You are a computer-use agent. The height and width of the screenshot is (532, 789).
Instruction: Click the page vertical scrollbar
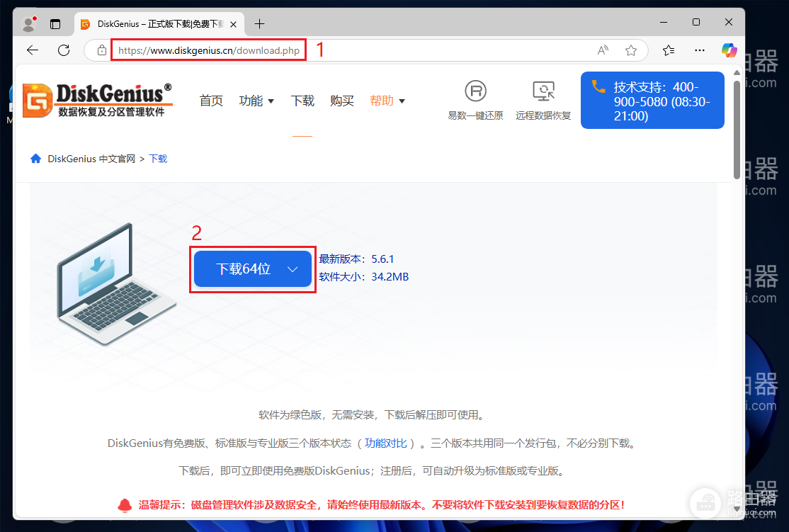[x=737, y=131]
